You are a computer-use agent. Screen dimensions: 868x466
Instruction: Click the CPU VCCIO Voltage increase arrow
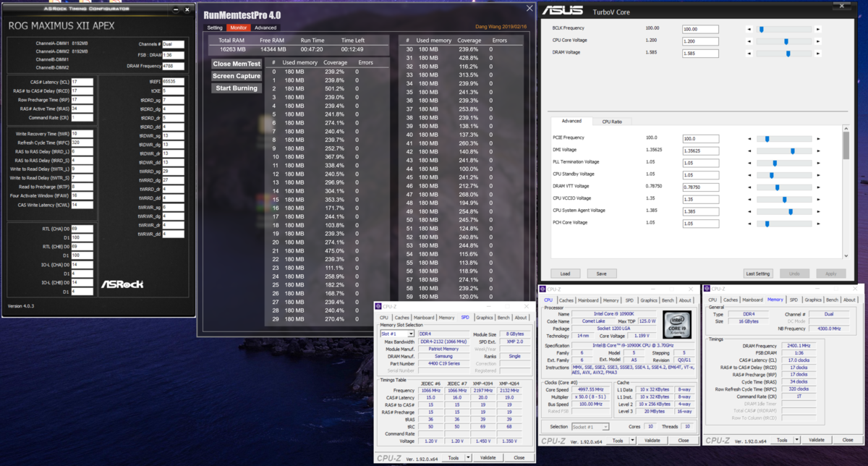818,199
